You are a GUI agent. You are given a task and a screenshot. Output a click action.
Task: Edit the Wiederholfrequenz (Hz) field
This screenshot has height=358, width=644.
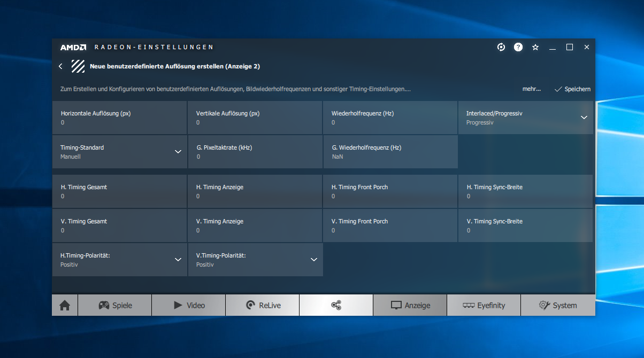tap(390, 118)
